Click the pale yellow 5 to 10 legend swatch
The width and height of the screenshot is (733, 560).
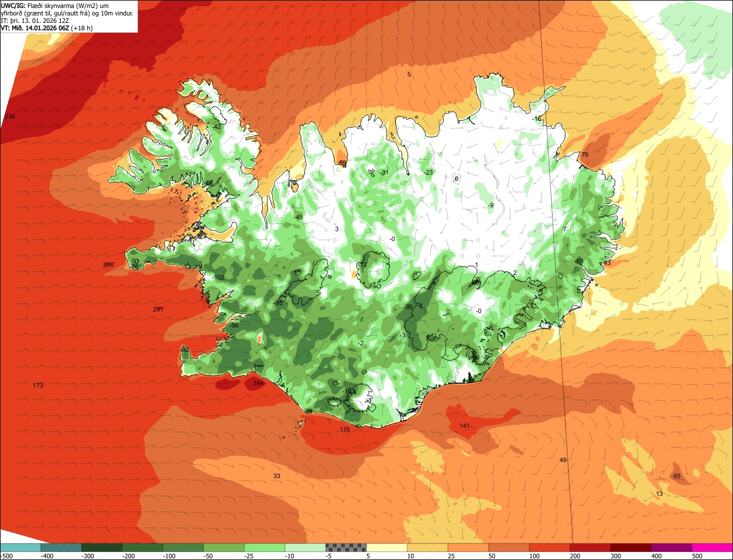[x=387, y=547]
